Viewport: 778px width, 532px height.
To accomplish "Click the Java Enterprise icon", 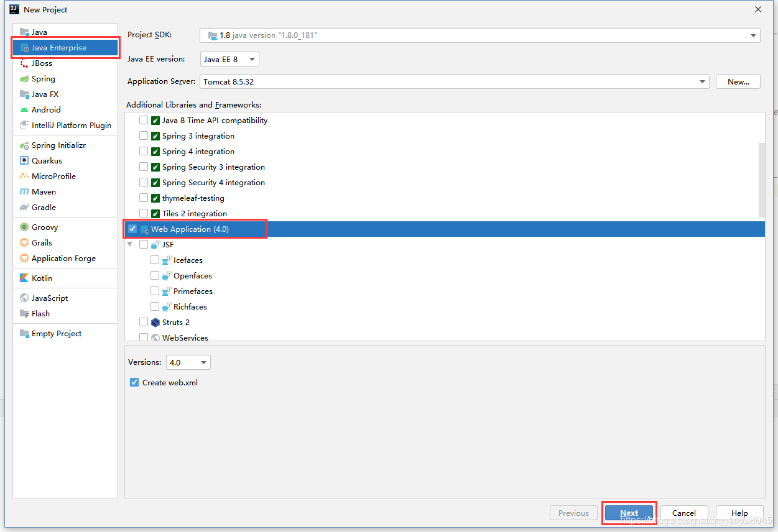I will tap(24, 48).
